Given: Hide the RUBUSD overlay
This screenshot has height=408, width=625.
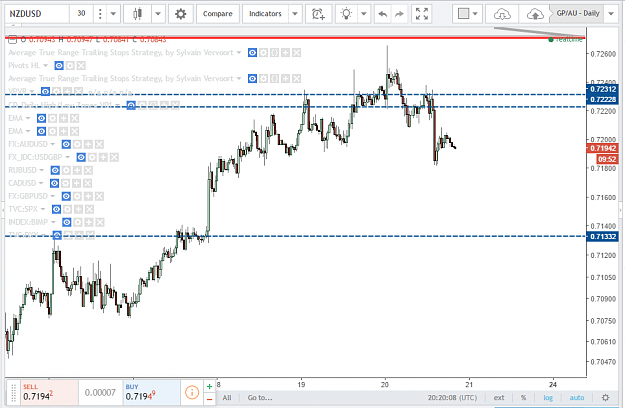Looking at the screenshot, I should (x=55, y=170).
